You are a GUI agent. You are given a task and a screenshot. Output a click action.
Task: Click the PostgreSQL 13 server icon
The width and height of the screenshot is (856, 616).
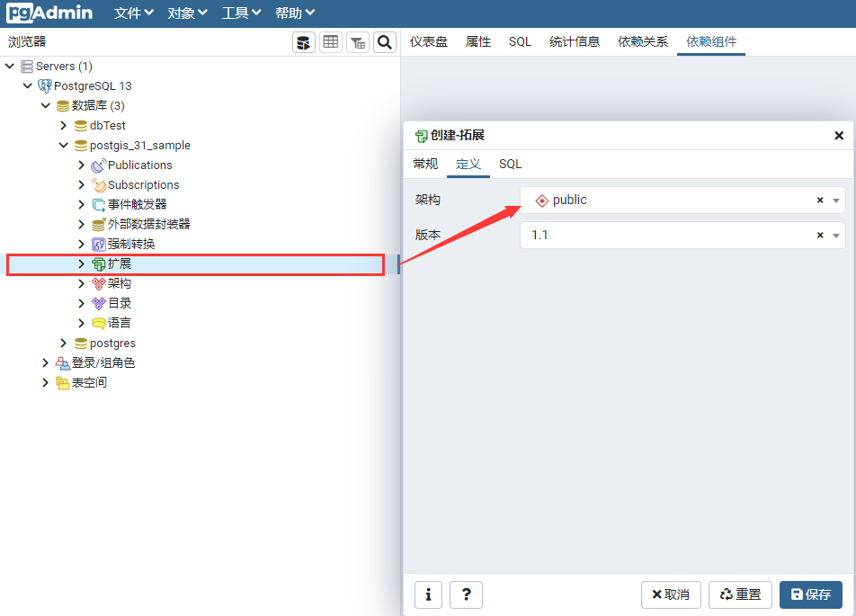45,85
